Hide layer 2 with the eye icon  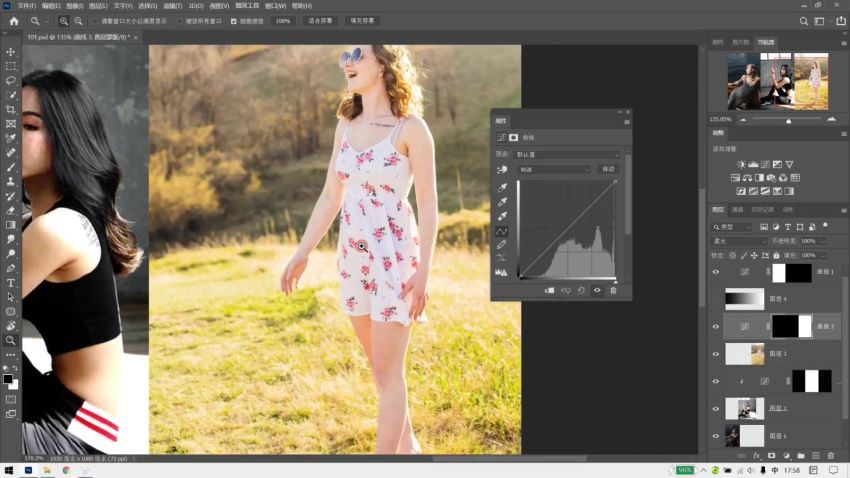click(x=716, y=409)
